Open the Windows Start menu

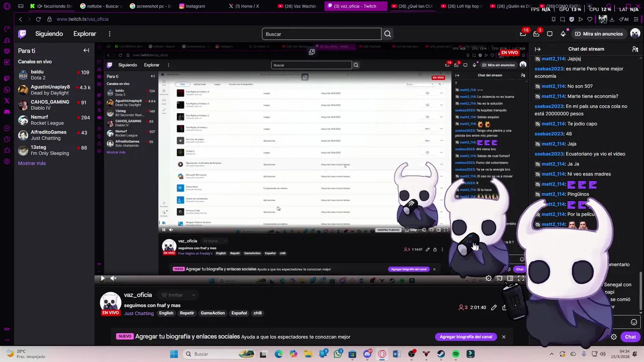click(174, 354)
